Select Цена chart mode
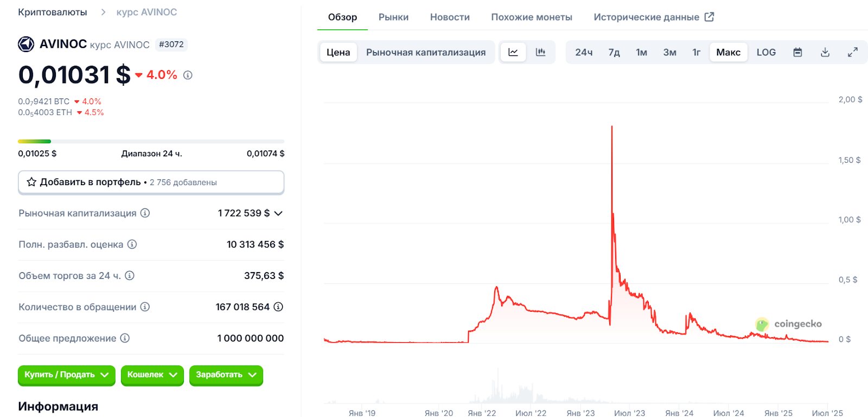 (339, 52)
